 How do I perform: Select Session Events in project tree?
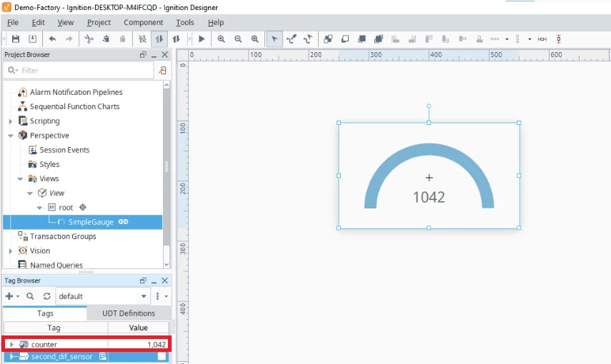pos(64,150)
